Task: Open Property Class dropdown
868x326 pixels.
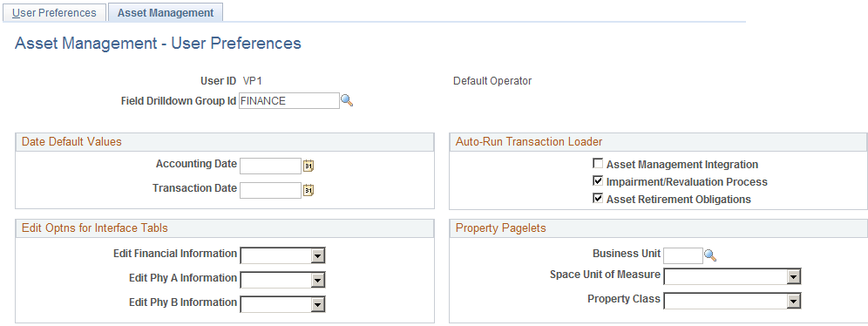Action: tap(732, 301)
